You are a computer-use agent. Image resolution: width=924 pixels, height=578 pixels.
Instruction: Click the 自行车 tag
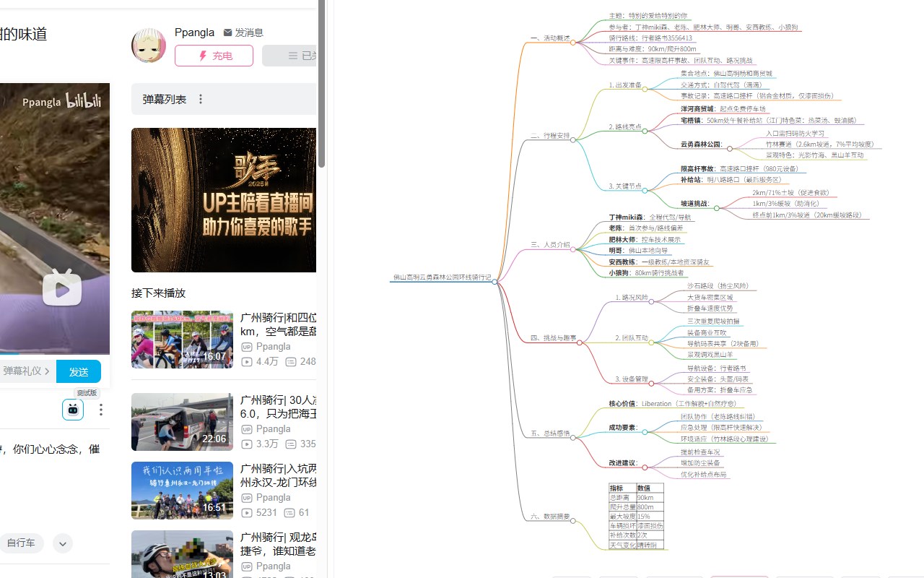click(21, 543)
